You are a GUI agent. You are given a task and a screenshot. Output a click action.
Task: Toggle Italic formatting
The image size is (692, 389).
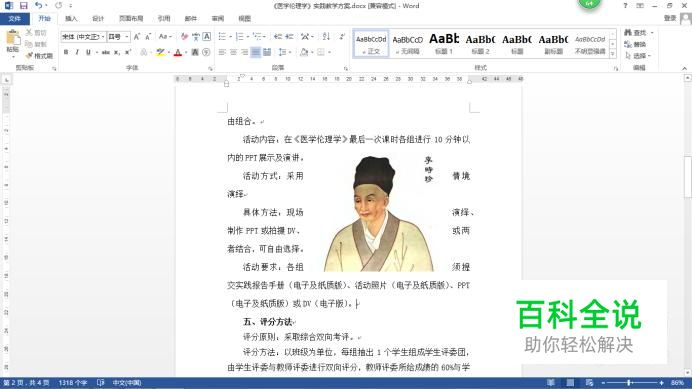click(x=77, y=53)
